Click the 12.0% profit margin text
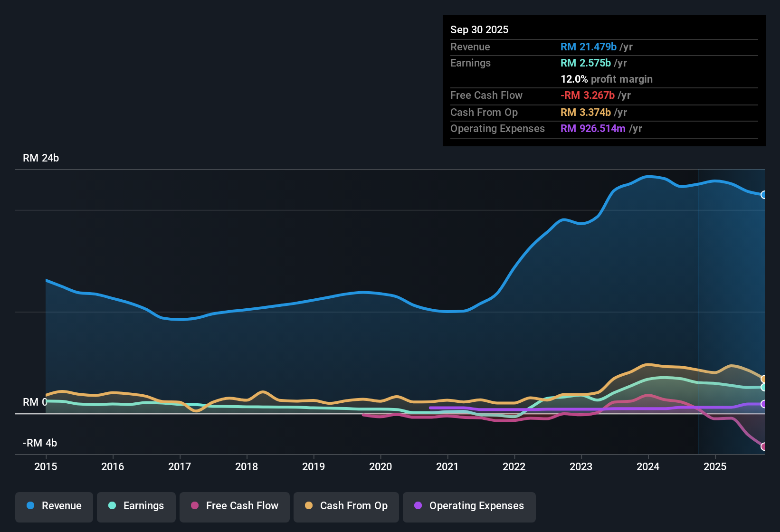The height and width of the screenshot is (532, 780). pos(606,79)
